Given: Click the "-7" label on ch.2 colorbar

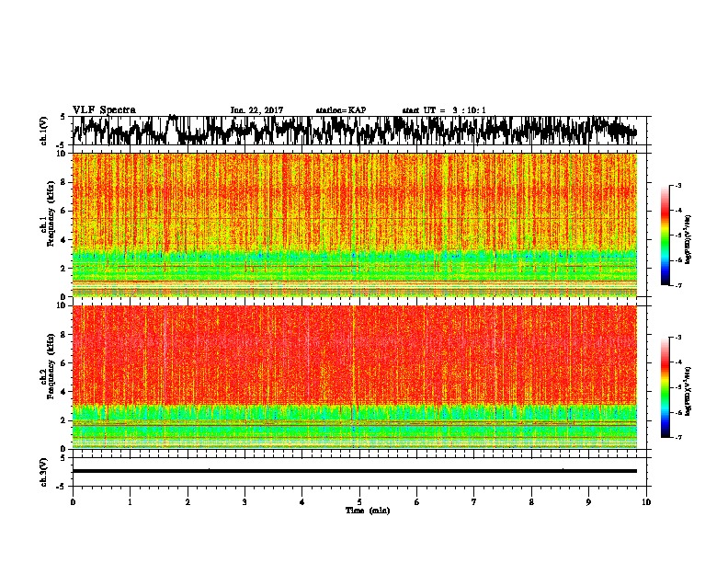Looking at the screenshot, I should click(x=678, y=437).
